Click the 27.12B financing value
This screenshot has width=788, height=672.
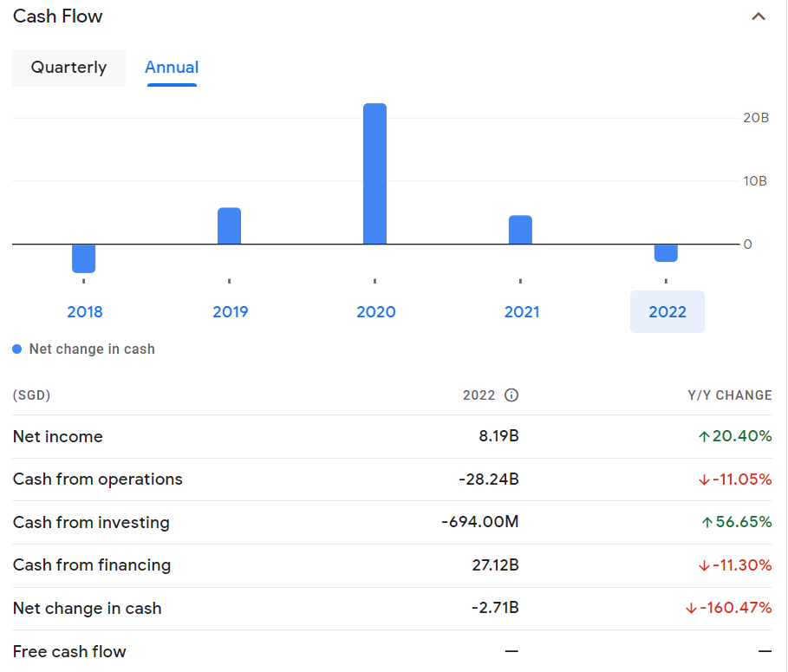pyautogui.click(x=495, y=565)
